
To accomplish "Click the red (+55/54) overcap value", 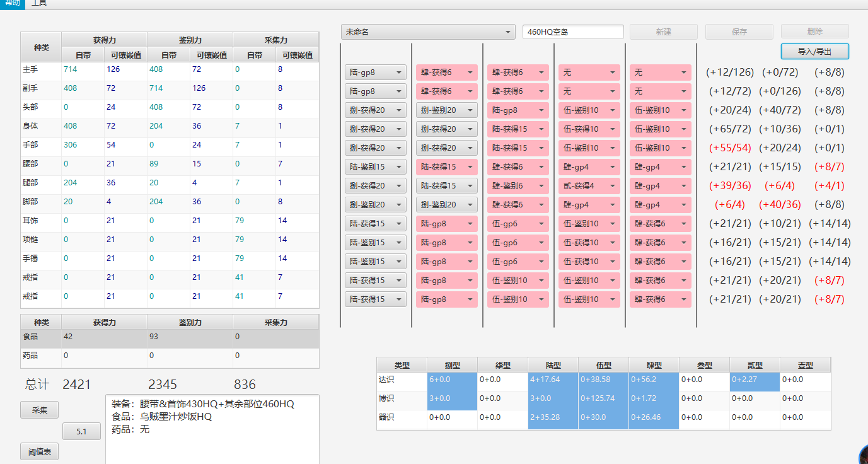I will point(730,148).
